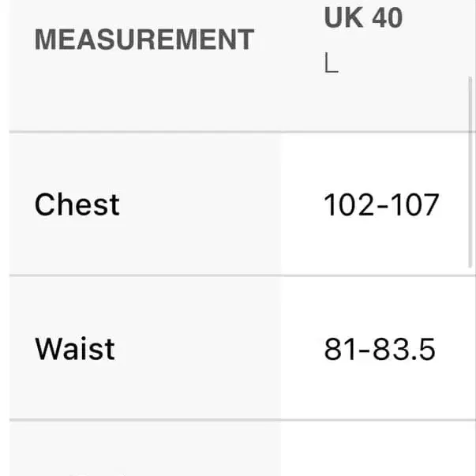
Task: Click the 81 lower waist measurement
Action: pyautogui.click(x=339, y=350)
